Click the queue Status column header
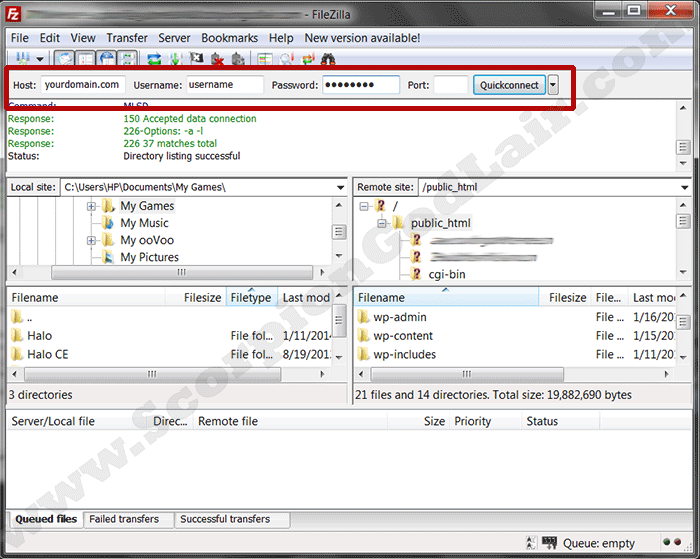Image resolution: width=700 pixels, height=559 pixels. [x=560, y=421]
